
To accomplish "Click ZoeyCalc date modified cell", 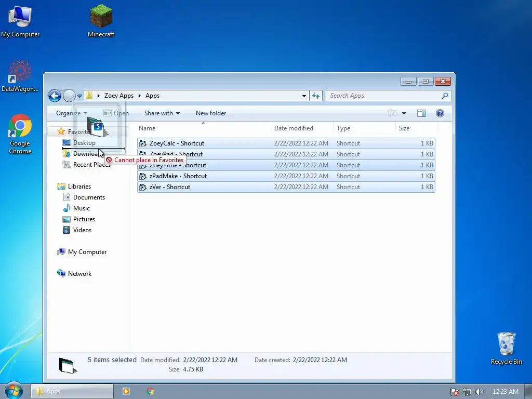I will pyautogui.click(x=301, y=143).
